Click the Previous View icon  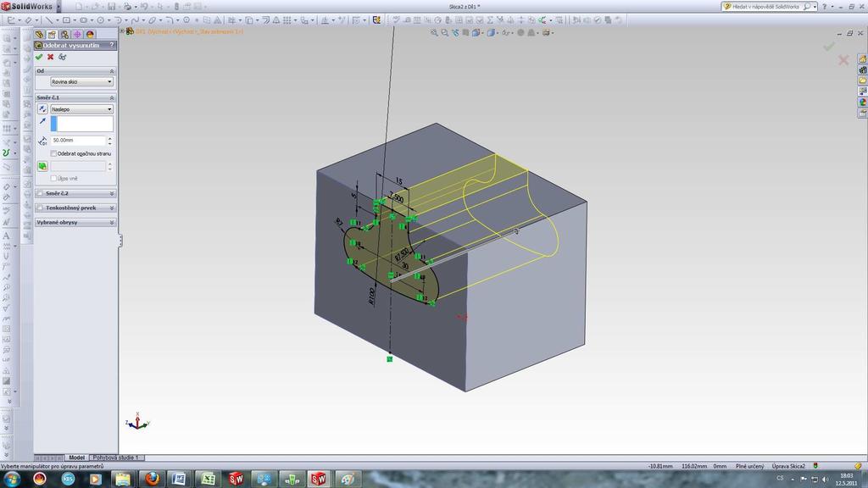[455, 33]
